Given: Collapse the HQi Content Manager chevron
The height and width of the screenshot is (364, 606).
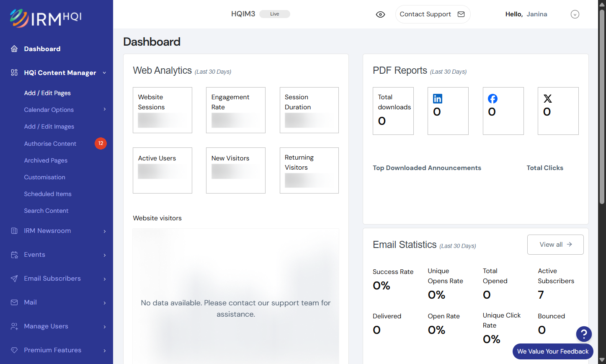Looking at the screenshot, I should 104,72.
